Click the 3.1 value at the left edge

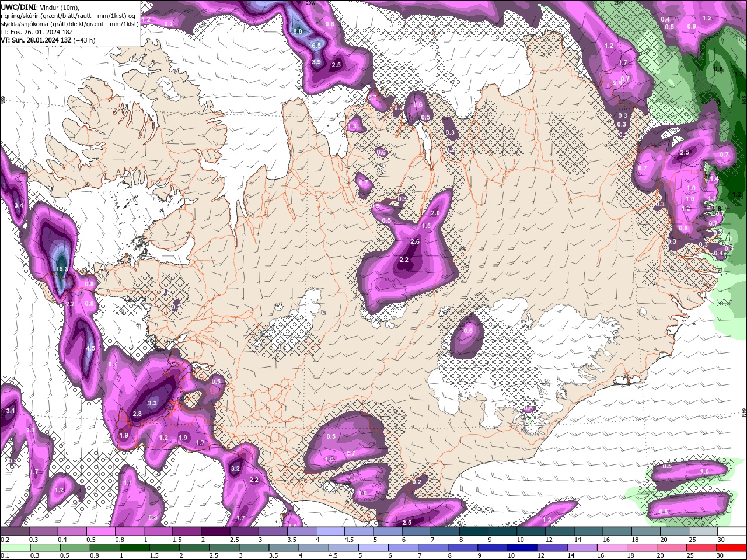pyautogui.click(x=11, y=411)
